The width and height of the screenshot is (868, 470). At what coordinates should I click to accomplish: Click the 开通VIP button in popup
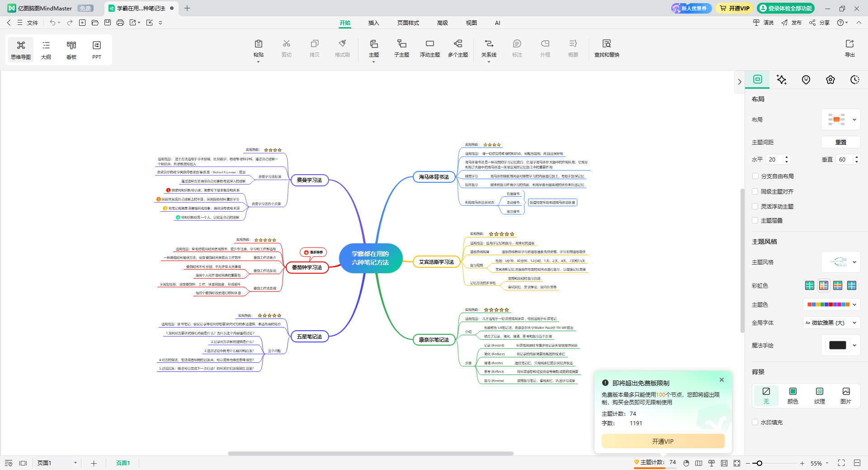pos(663,442)
